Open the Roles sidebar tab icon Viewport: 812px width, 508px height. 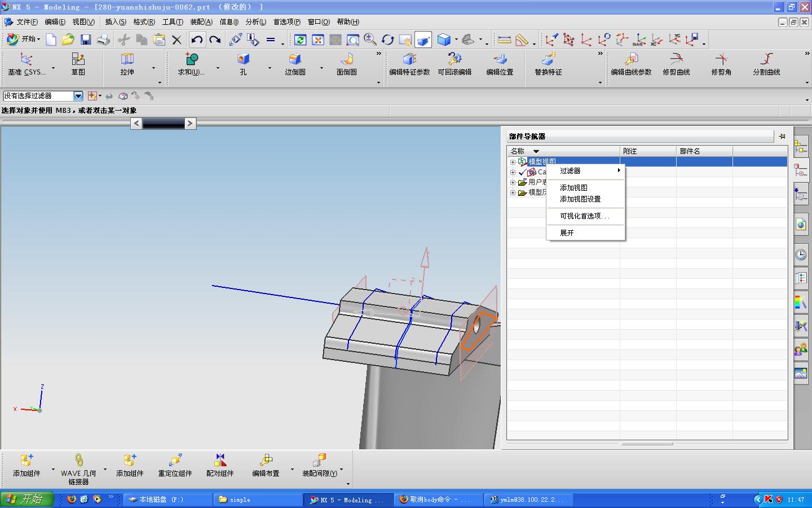pyautogui.click(x=801, y=350)
